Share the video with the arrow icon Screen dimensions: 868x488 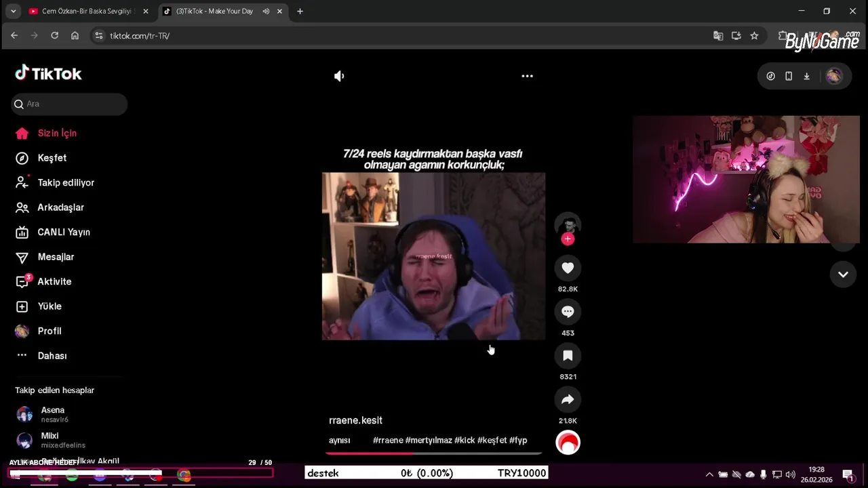(x=568, y=400)
